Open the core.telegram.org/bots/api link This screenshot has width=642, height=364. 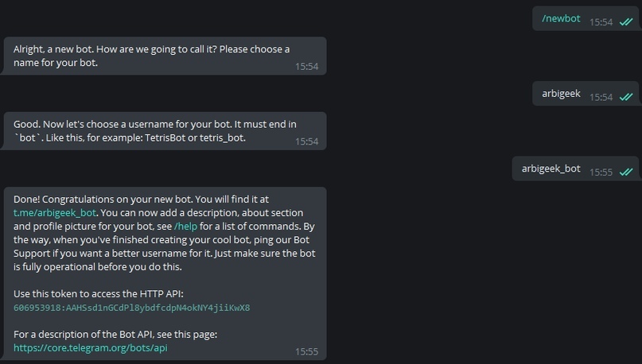click(91, 347)
